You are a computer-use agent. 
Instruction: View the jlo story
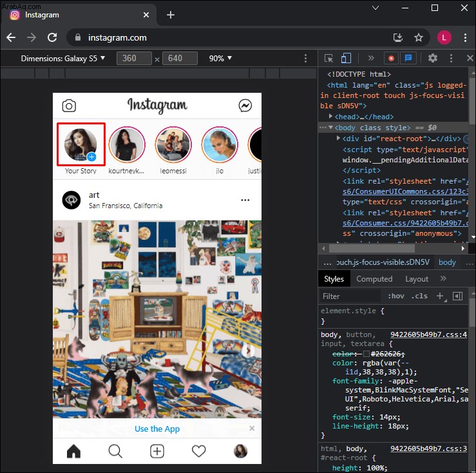(x=220, y=144)
